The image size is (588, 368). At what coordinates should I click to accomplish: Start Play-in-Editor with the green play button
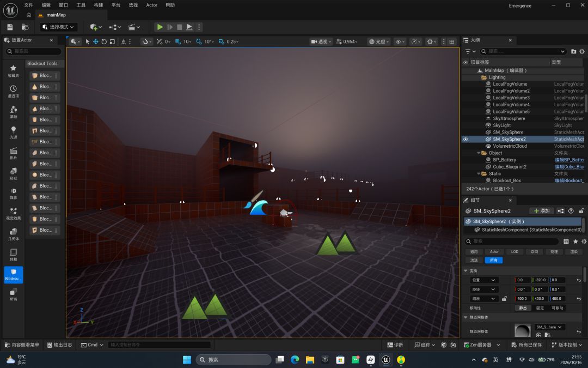click(160, 27)
